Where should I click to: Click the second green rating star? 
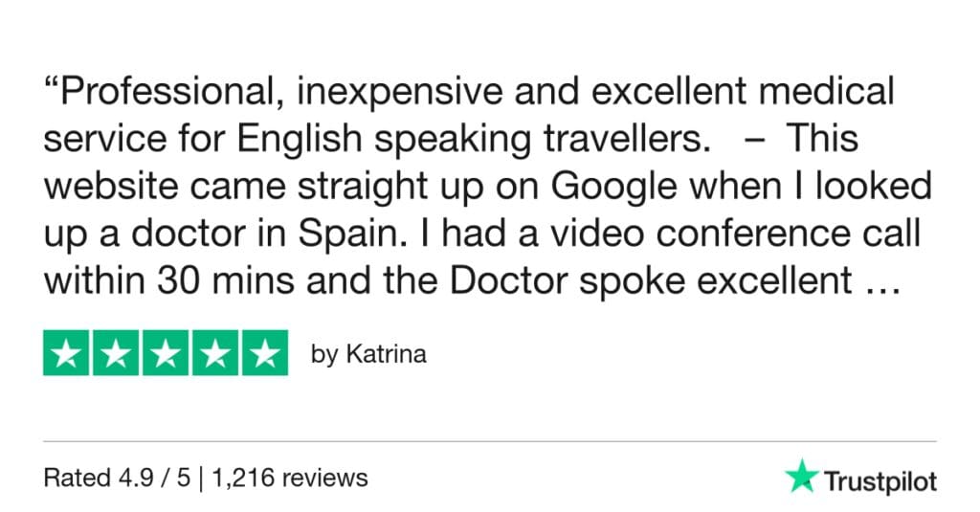(x=117, y=353)
